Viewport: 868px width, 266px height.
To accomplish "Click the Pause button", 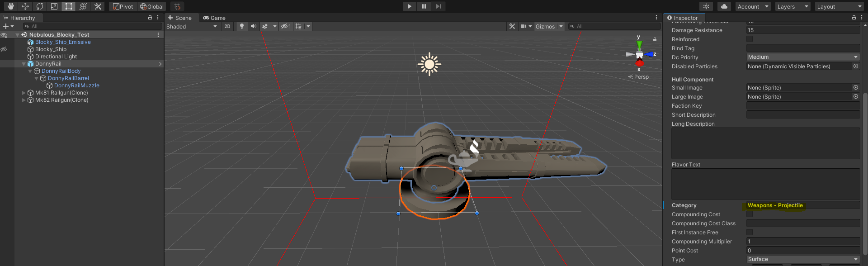I will [x=424, y=6].
